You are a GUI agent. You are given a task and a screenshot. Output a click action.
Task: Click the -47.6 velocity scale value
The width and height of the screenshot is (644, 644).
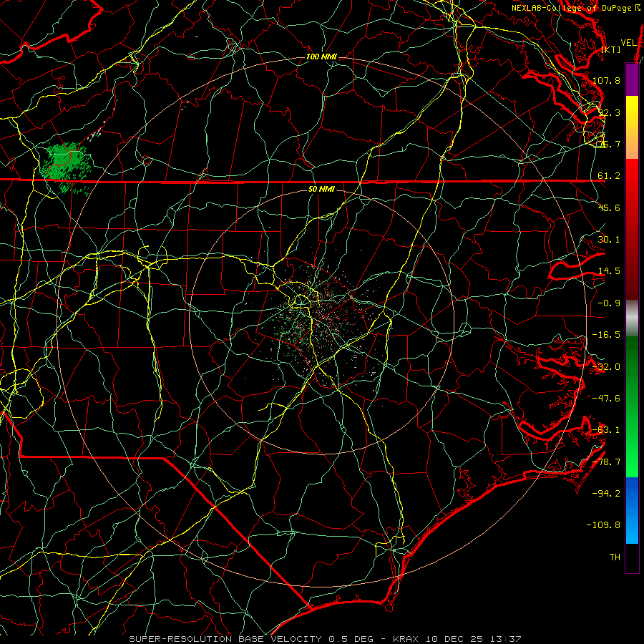[x=606, y=399]
